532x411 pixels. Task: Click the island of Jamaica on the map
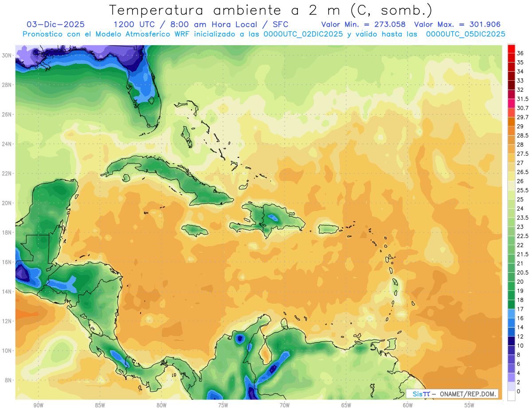[195, 230]
